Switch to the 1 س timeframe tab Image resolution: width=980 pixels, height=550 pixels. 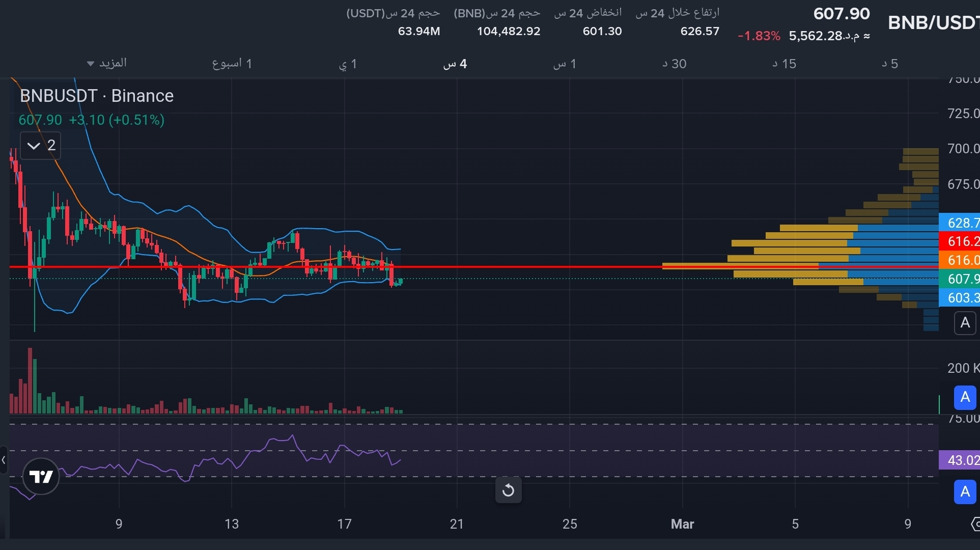click(x=565, y=64)
